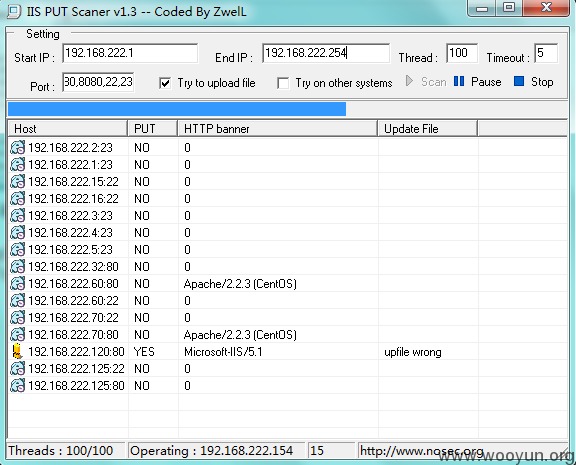The width and height of the screenshot is (576, 465).
Task: Click the Pause icon
Action: [459, 81]
